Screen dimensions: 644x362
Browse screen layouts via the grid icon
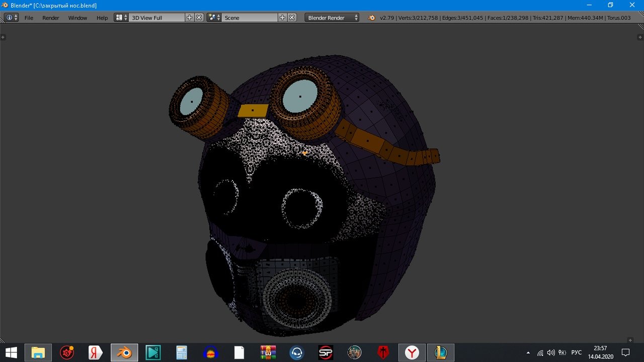pos(121,18)
